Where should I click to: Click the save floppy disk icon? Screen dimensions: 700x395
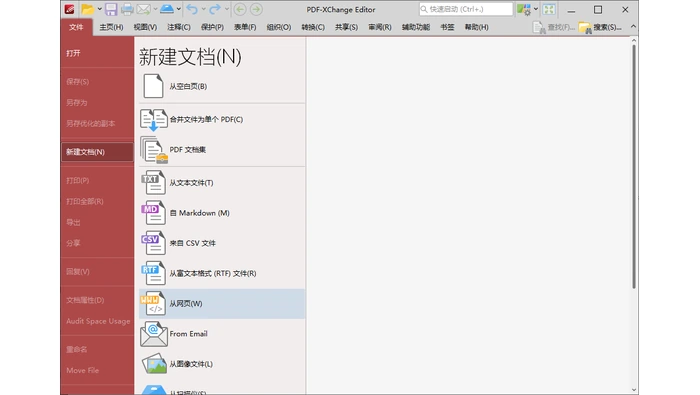[111, 9]
